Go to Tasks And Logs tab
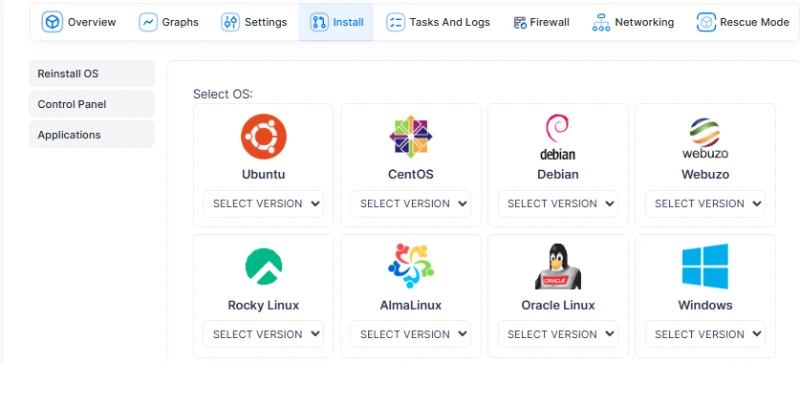This screenshot has height=400, width=800. [438, 22]
